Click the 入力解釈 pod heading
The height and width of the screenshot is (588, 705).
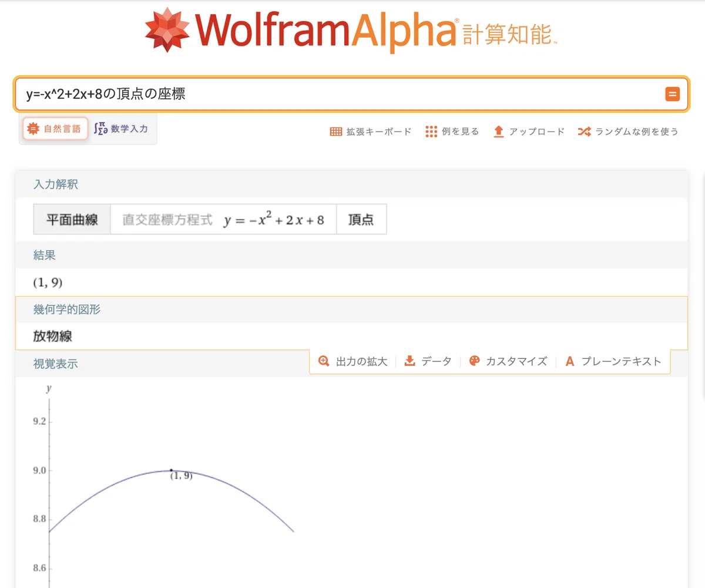click(x=56, y=184)
